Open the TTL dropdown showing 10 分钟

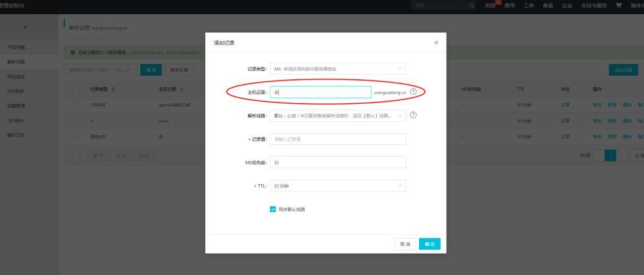338,186
